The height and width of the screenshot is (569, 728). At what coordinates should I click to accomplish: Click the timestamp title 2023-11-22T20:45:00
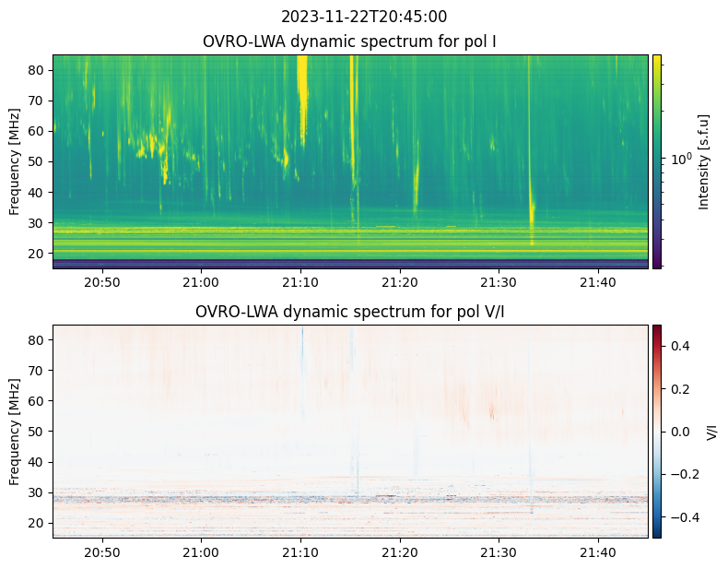click(x=364, y=17)
